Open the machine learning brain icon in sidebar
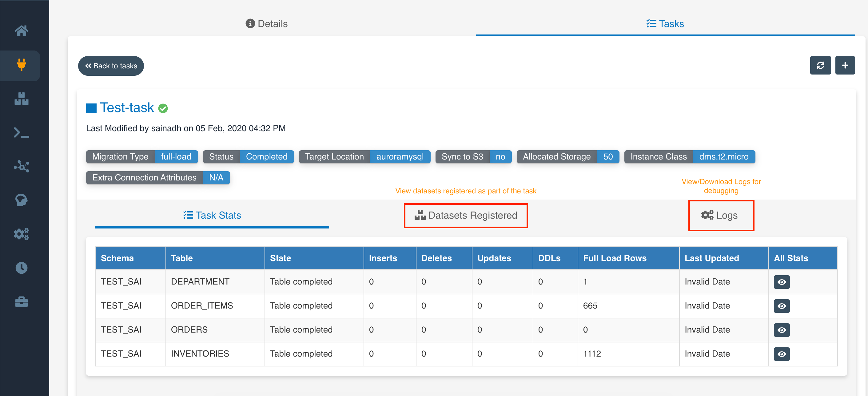This screenshot has width=868, height=396. tap(21, 200)
